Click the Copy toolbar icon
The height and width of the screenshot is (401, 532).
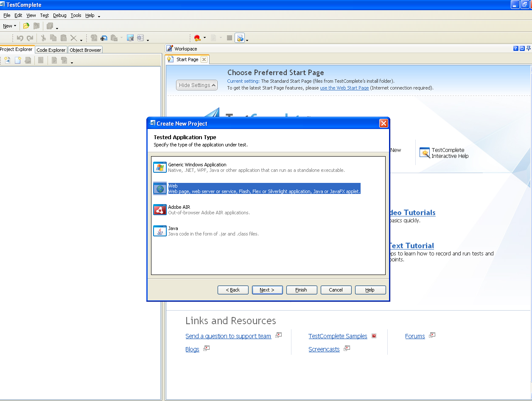point(53,38)
